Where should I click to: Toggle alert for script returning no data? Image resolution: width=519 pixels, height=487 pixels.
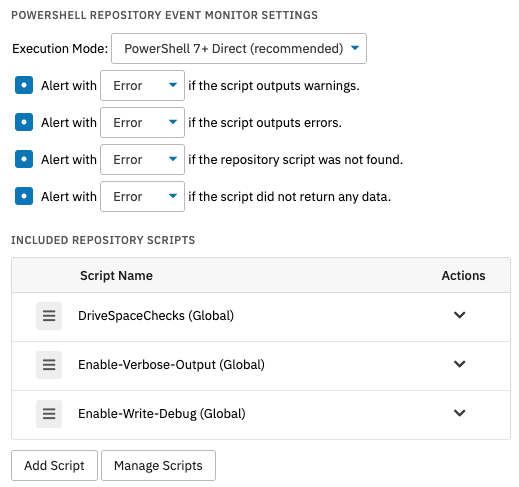click(24, 196)
